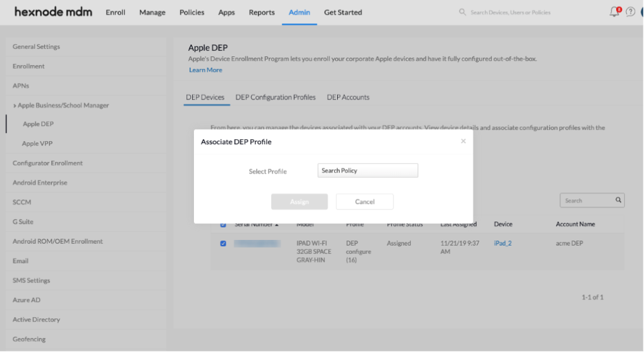Click the magnifier icon in top search bar

[463, 12]
